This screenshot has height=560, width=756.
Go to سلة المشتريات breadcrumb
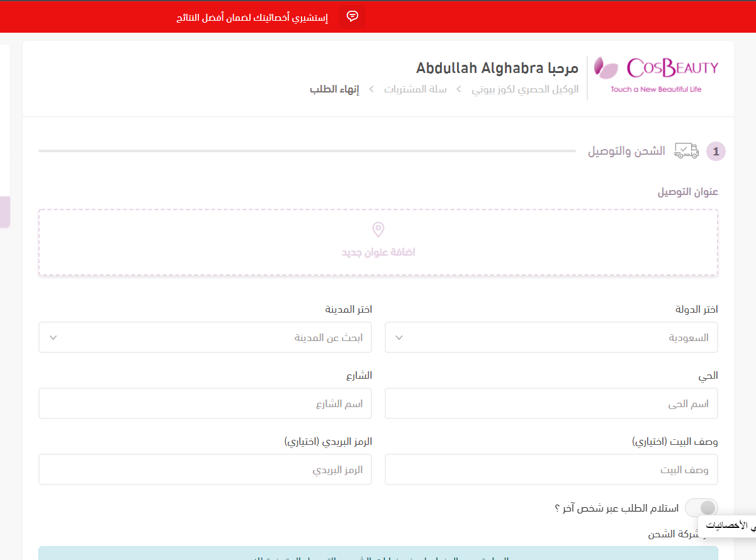tap(415, 89)
